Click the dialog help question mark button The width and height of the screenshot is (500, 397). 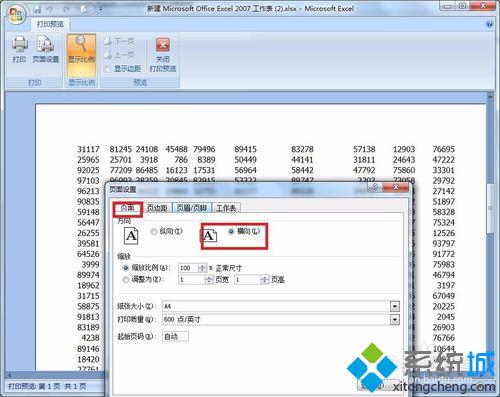(x=375, y=187)
